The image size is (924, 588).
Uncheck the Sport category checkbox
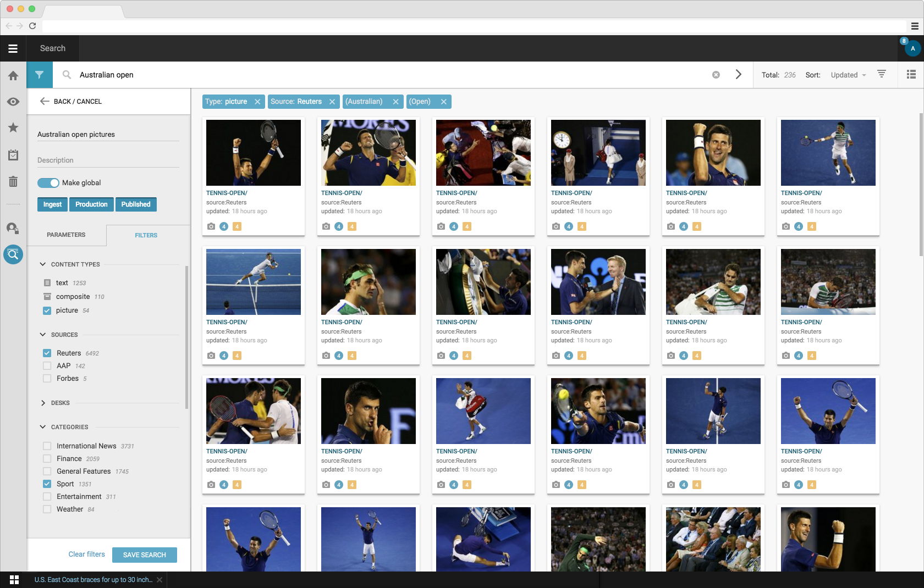(x=47, y=484)
